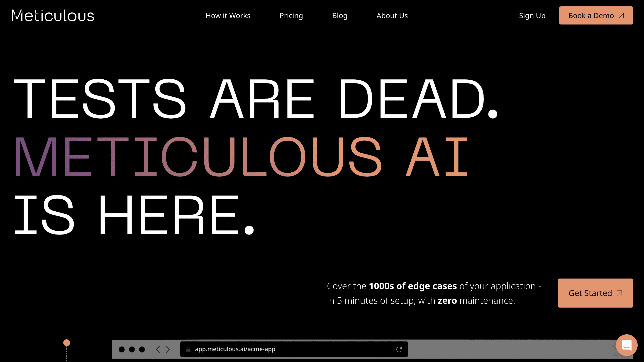The width and height of the screenshot is (644, 362).
Task: Click the Get Started button
Action: pyautogui.click(x=595, y=293)
